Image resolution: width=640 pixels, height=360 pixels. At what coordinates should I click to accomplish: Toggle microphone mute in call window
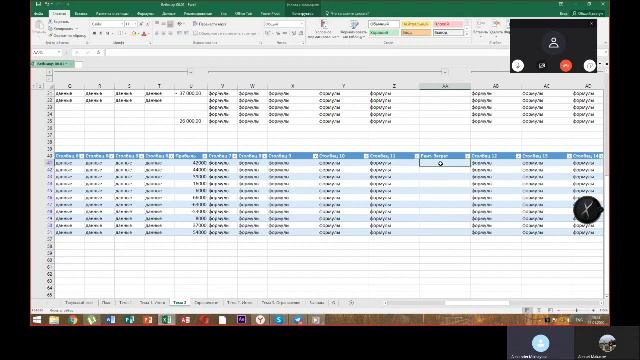tap(518, 65)
